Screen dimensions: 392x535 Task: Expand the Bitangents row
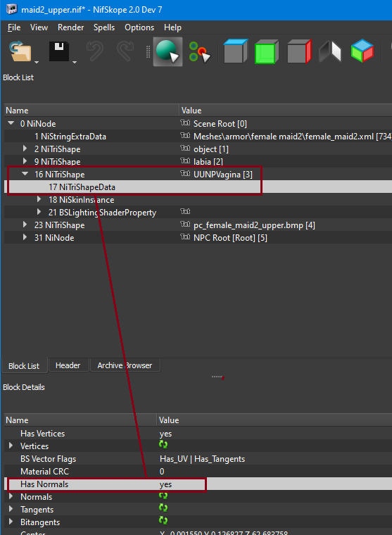(11, 522)
